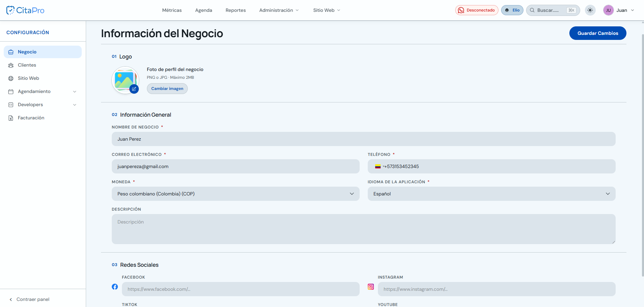Toggle the light/dark theme sun icon
Image resolution: width=644 pixels, height=307 pixels.
[x=590, y=10]
